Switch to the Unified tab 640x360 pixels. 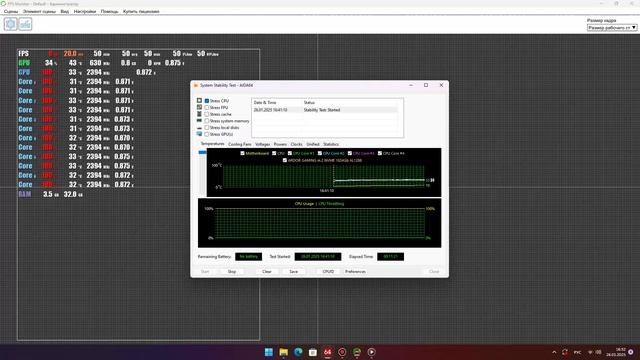(313, 144)
